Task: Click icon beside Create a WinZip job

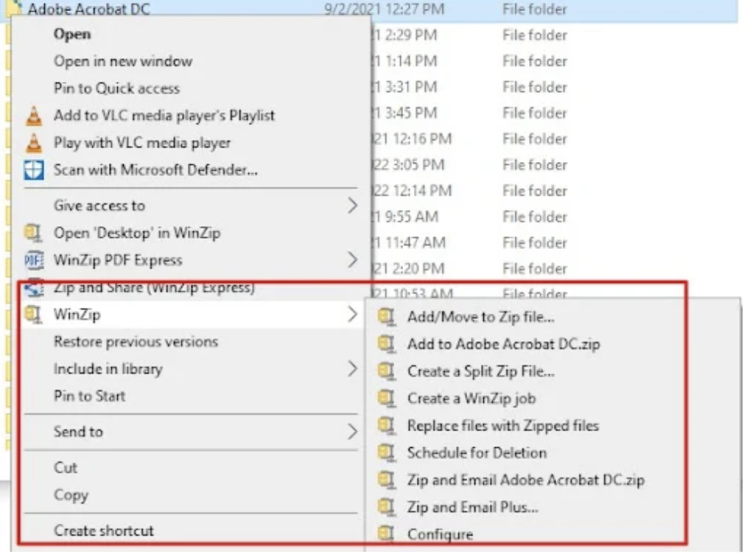Action: pos(386,398)
